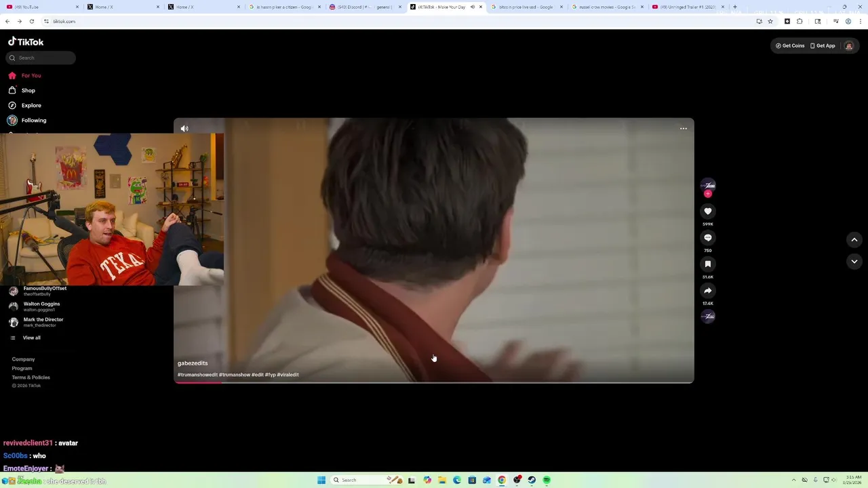Bookmark page with star icon
Image resolution: width=868 pixels, height=488 pixels.
770,21
